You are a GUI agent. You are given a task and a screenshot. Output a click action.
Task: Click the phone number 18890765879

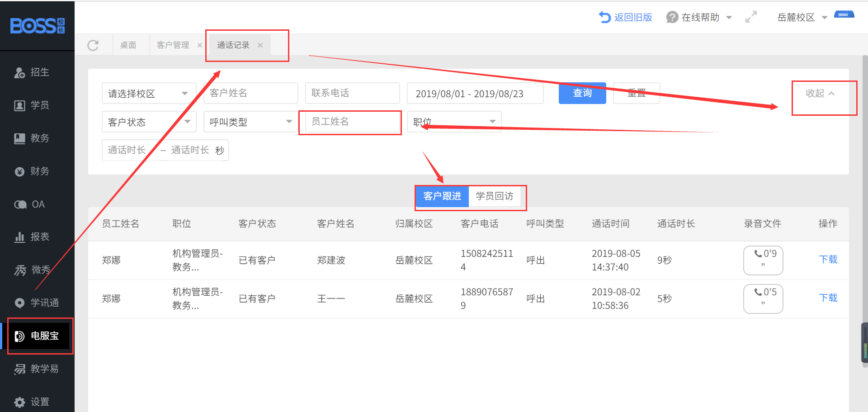click(x=487, y=298)
